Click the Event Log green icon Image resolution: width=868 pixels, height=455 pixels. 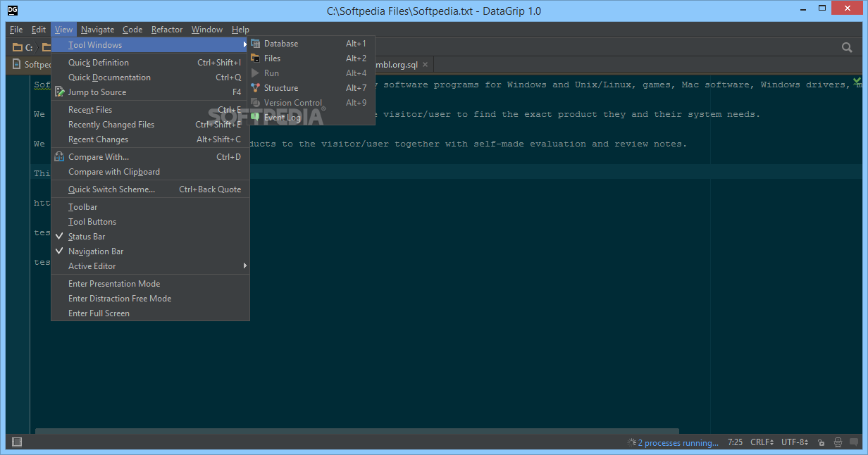tap(256, 117)
